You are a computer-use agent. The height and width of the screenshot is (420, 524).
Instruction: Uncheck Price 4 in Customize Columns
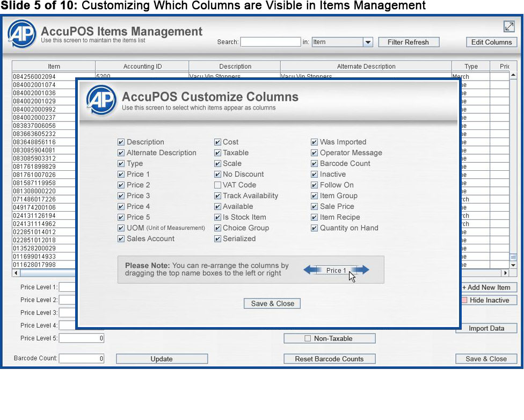pyautogui.click(x=121, y=206)
